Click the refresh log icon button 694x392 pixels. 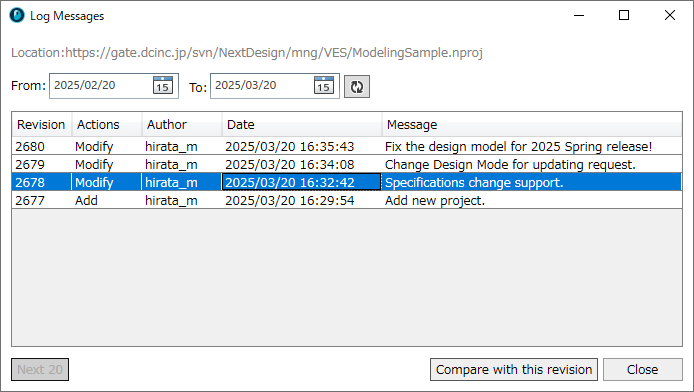357,86
